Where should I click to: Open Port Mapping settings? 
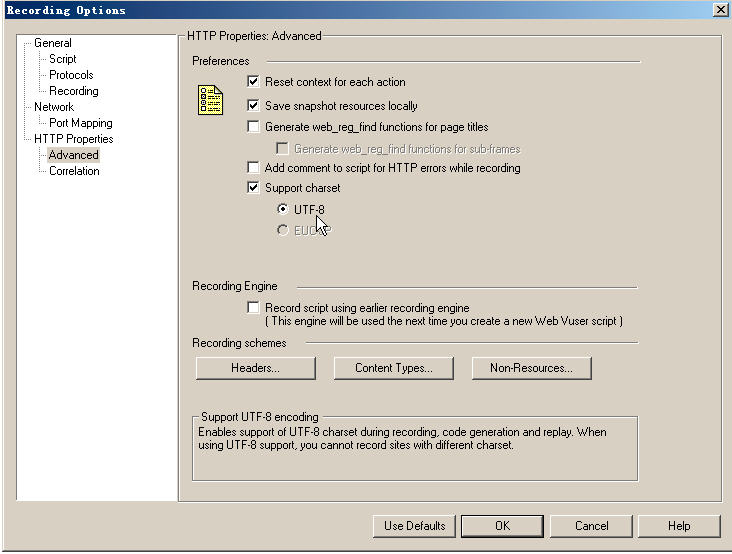[81, 123]
